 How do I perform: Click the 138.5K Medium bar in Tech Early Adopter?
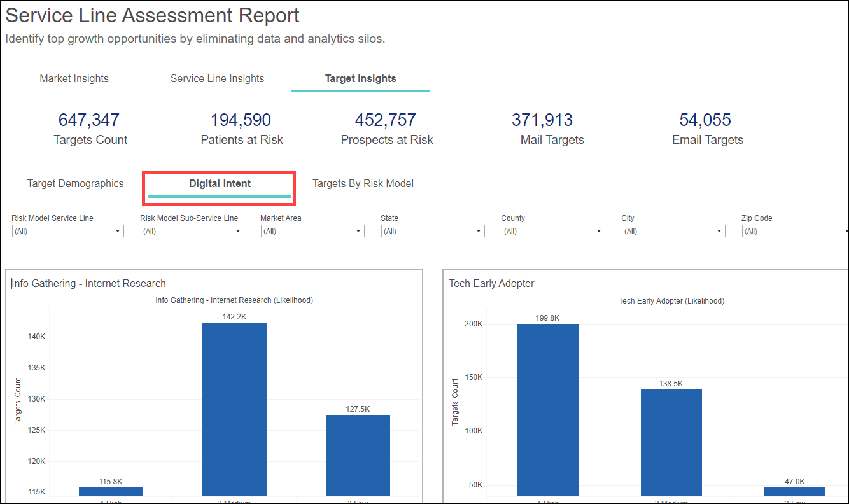point(671,442)
